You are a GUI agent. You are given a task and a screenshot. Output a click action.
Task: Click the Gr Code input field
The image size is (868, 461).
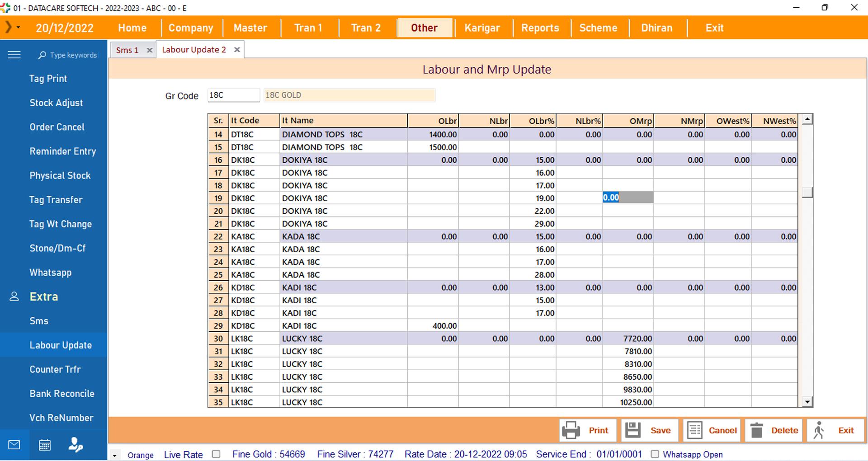[x=233, y=95]
